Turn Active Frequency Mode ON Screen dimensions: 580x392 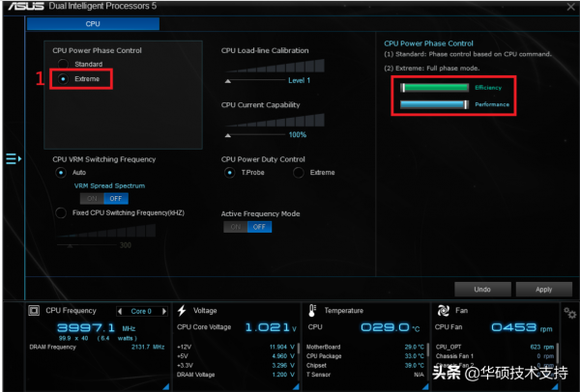tap(236, 227)
